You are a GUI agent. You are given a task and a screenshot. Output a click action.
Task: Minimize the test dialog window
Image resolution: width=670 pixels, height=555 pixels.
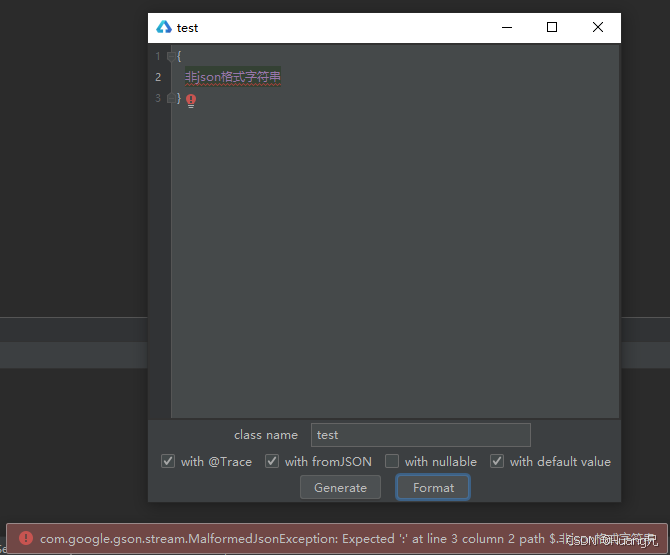(507, 27)
